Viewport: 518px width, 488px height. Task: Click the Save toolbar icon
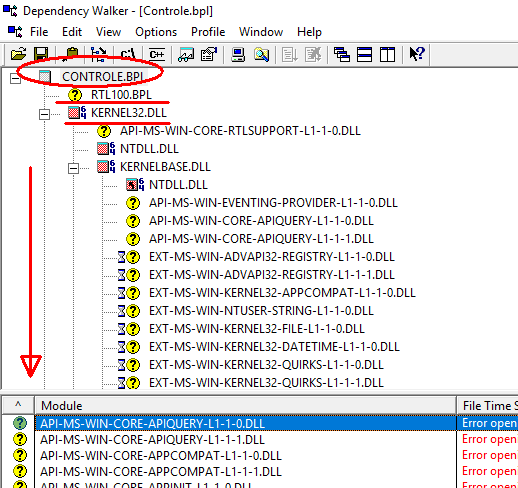coord(41,54)
